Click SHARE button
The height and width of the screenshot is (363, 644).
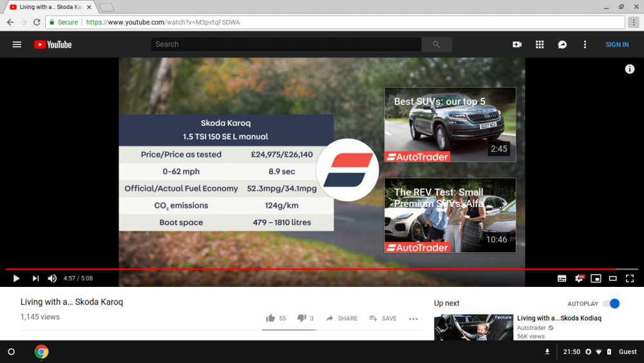coord(342,319)
